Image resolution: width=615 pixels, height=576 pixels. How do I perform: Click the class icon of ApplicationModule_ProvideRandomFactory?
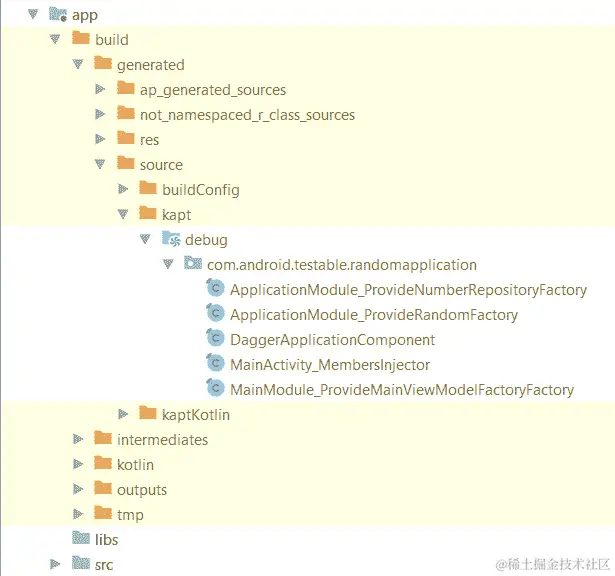[x=215, y=313]
